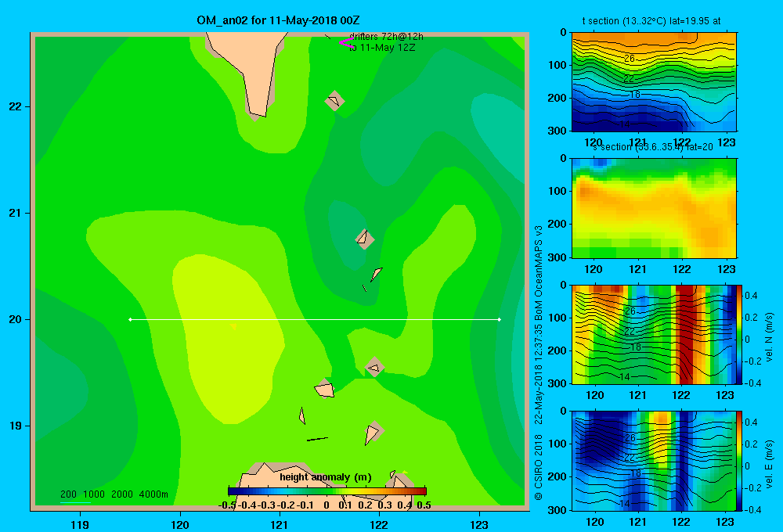Click the vertical 'CSIRO 2018 BoM OceanMAPS v3' credit text

tap(539, 363)
